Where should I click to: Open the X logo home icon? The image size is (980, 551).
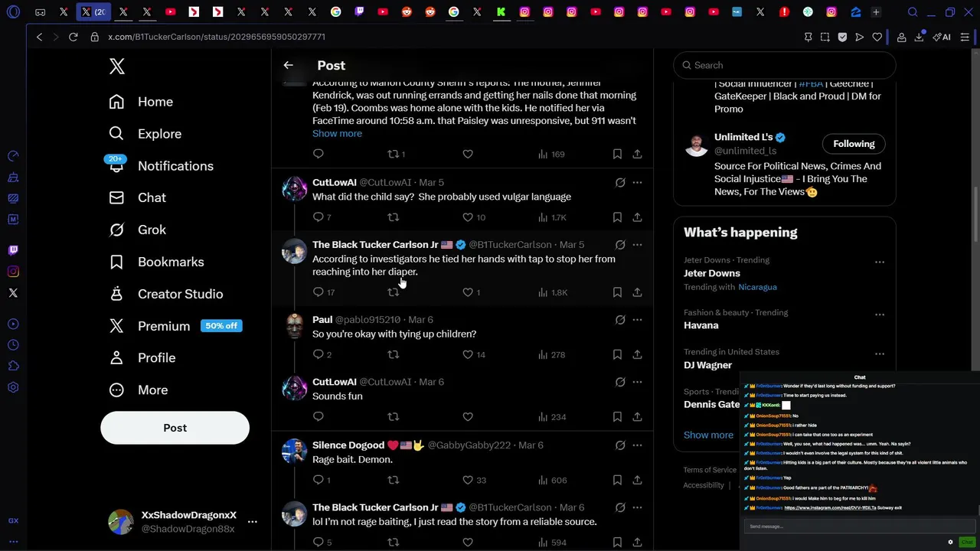pos(116,66)
